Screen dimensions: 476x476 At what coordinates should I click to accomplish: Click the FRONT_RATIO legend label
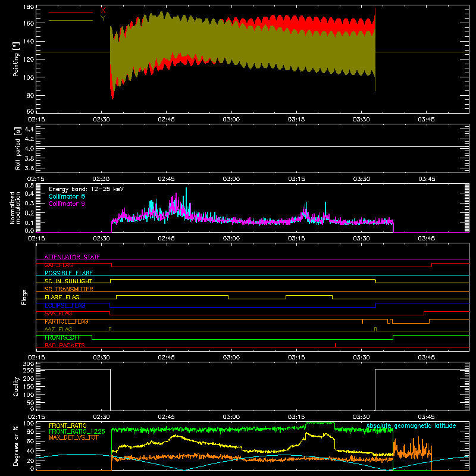coord(68,425)
